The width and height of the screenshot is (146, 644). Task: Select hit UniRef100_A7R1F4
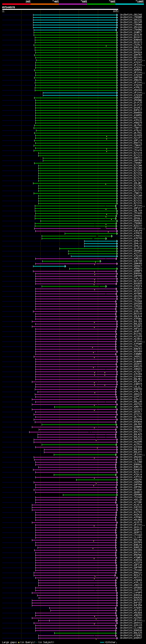131,286
